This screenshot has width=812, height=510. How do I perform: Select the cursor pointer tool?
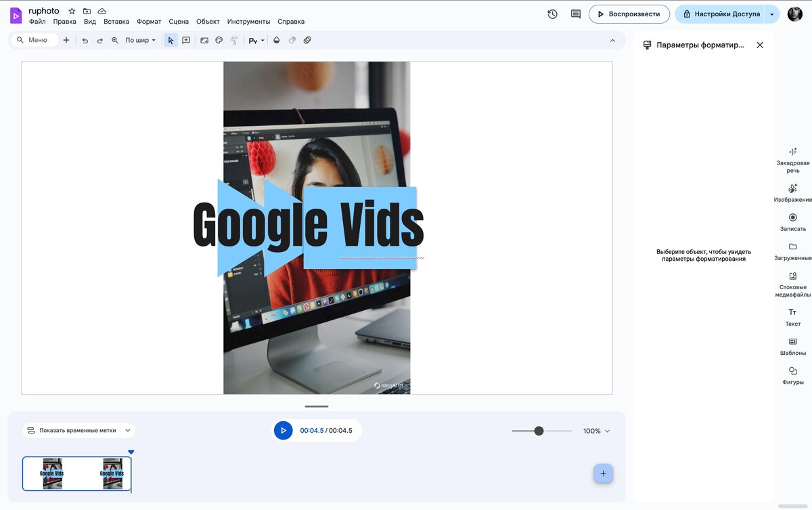[171, 41]
